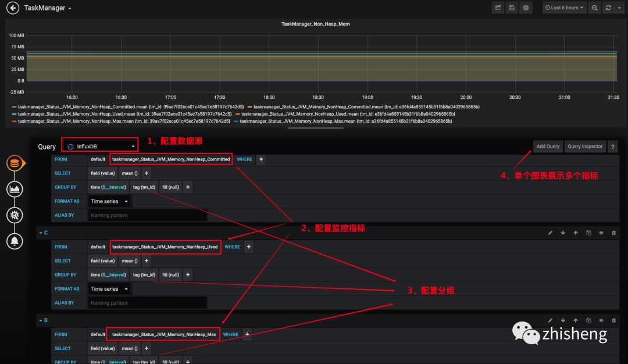Open the Alert tab bell icon
The width and height of the screenshot is (628, 364).
coord(15,241)
